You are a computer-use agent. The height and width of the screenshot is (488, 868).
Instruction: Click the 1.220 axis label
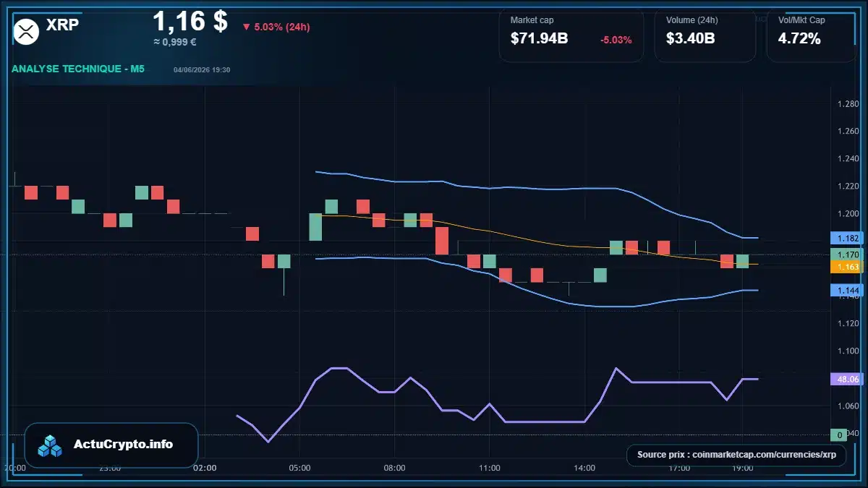848,187
